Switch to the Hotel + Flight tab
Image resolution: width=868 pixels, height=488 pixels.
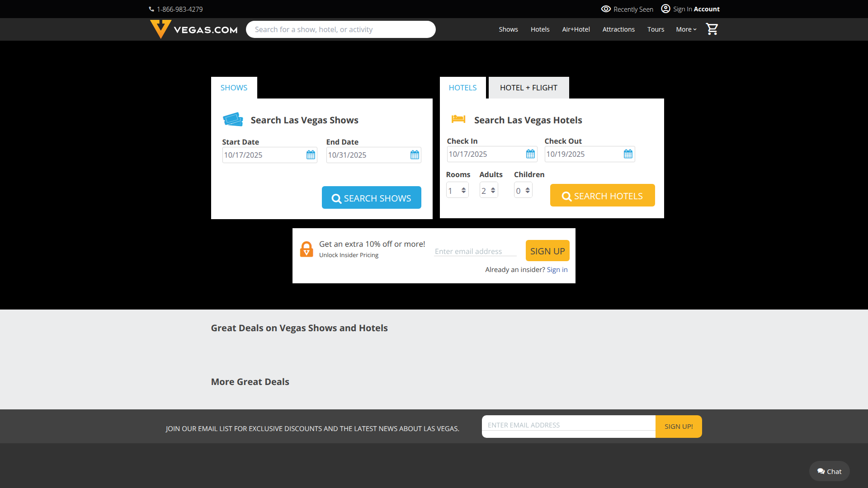(x=528, y=88)
